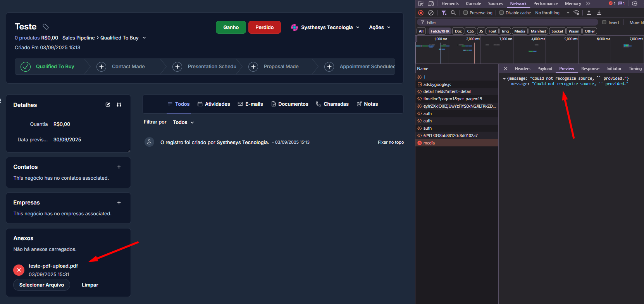Click the Limpar button
This screenshot has height=304, width=644.
coord(90,285)
